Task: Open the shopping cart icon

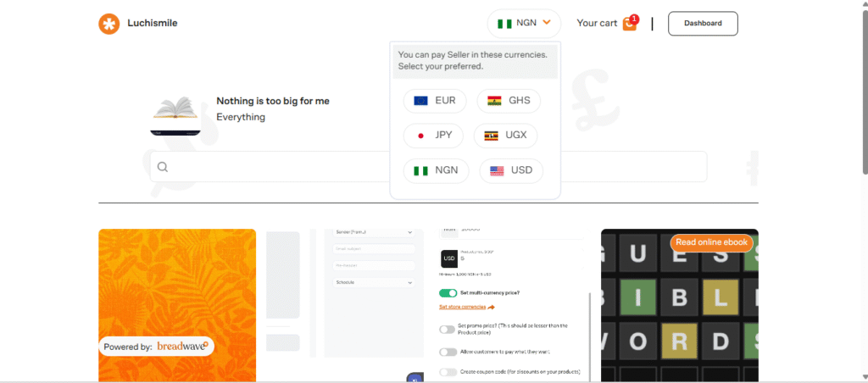Action: pyautogui.click(x=630, y=23)
